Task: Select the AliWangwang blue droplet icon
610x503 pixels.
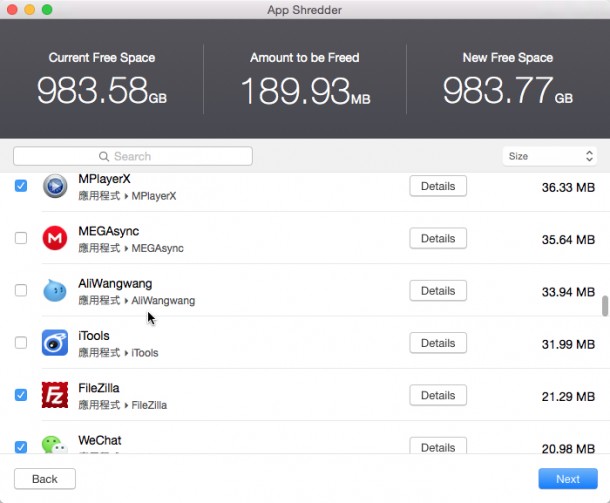Action: pos(55,291)
